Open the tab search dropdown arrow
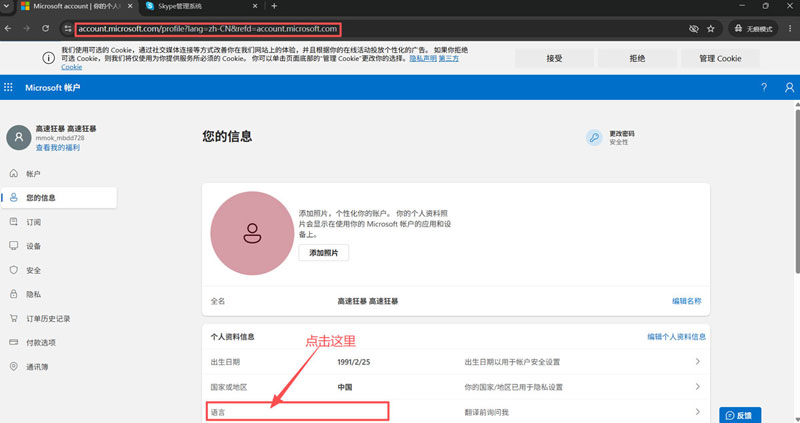Screen dimensions: 800x423 6,6
